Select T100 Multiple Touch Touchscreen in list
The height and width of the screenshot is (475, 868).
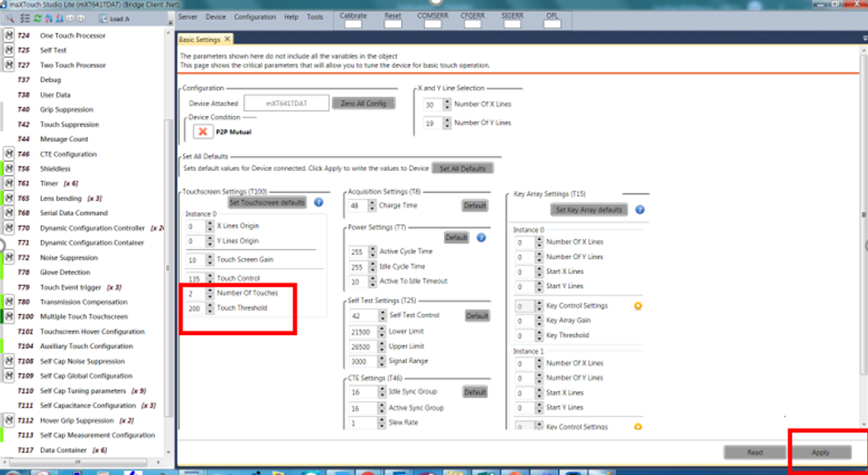84,316
